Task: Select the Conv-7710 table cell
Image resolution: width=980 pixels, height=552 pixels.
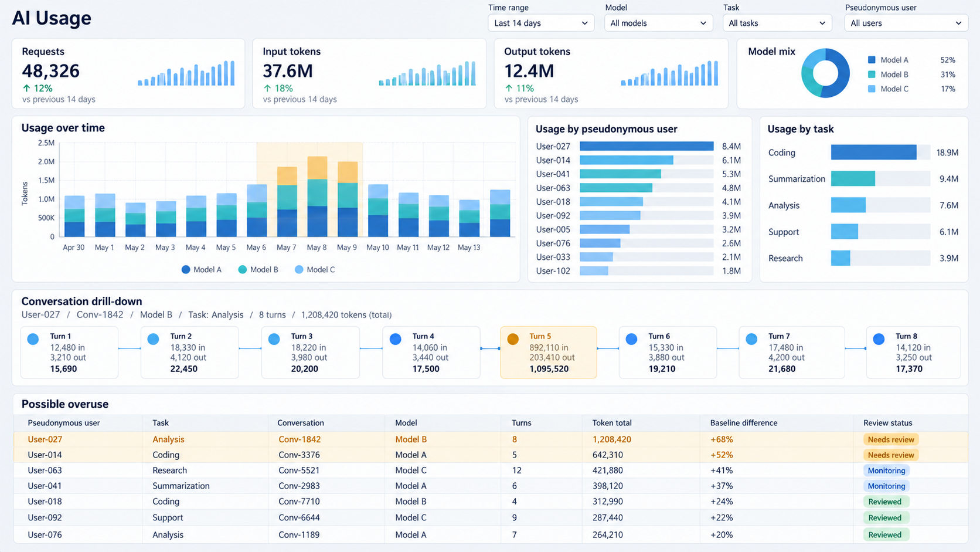Action: 299,502
